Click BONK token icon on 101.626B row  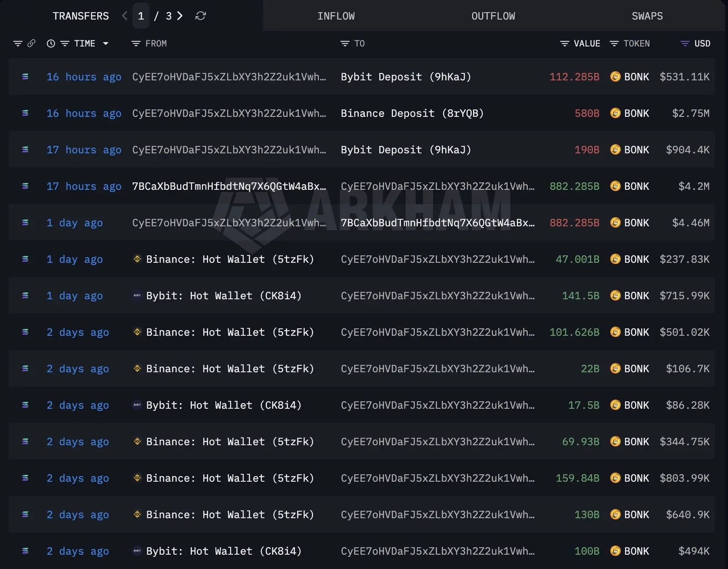click(615, 332)
